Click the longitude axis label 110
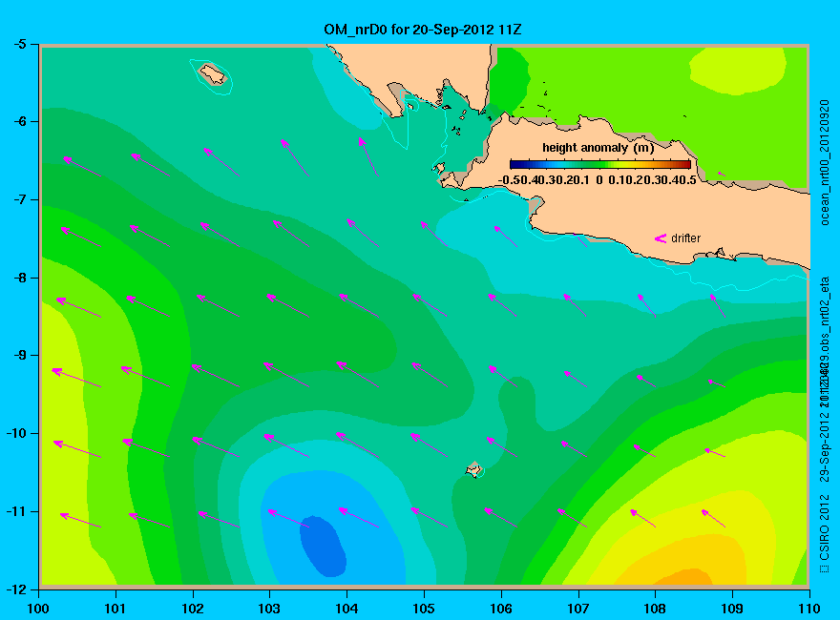 (809, 609)
